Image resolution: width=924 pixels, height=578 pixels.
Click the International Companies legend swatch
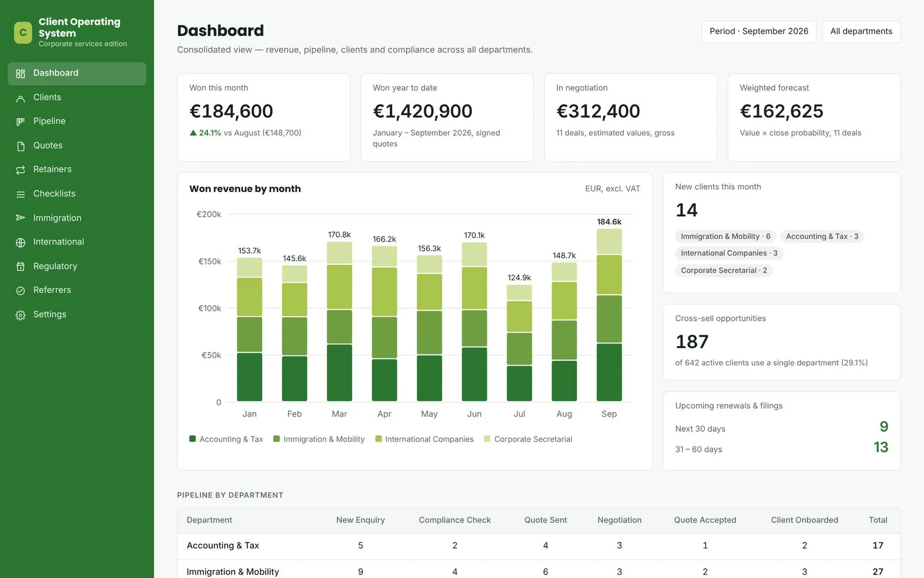tap(379, 439)
